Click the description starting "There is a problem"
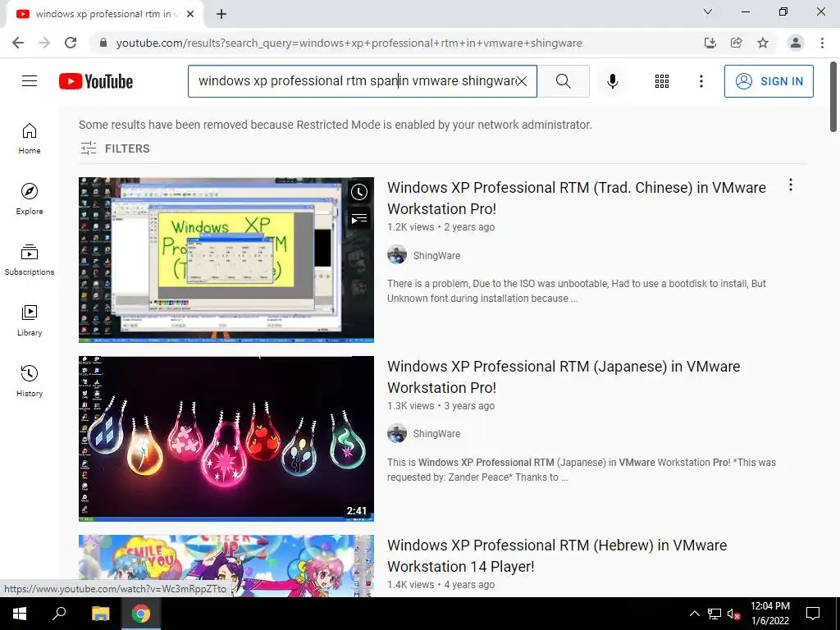Viewport: 840px width, 630px height. [x=577, y=291]
